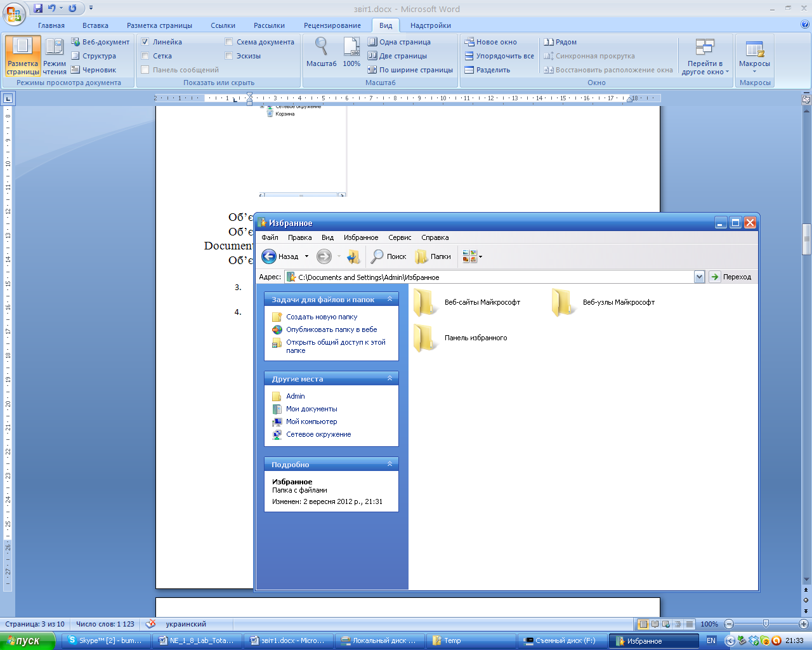Open the Главная ribbon tab

point(51,25)
